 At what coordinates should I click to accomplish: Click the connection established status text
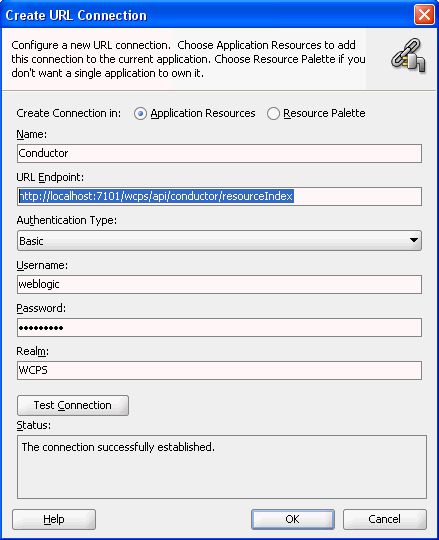[x=118, y=447]
